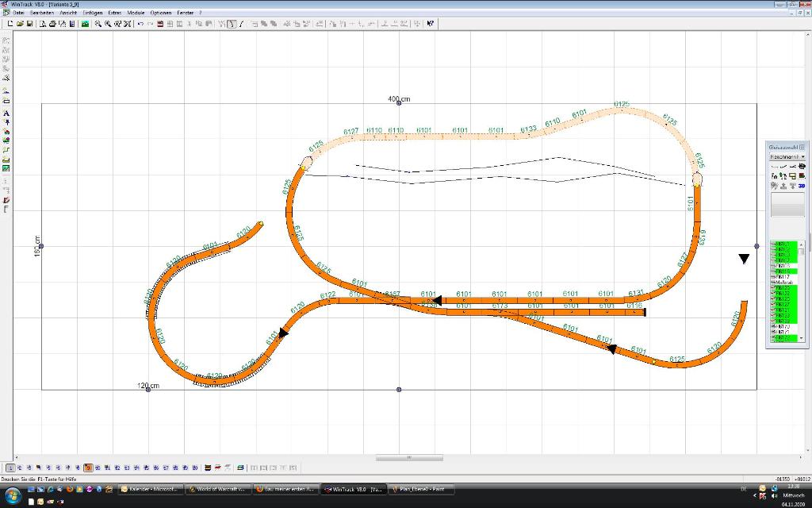Redo the last undone action
The height and width of the screenshot is (508, 812).
coord(150,23)
